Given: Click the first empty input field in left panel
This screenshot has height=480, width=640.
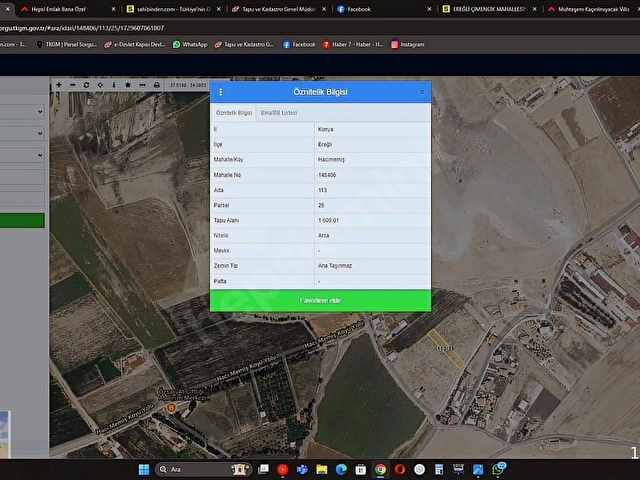Looking at the screenshot, I should [22, 177].
